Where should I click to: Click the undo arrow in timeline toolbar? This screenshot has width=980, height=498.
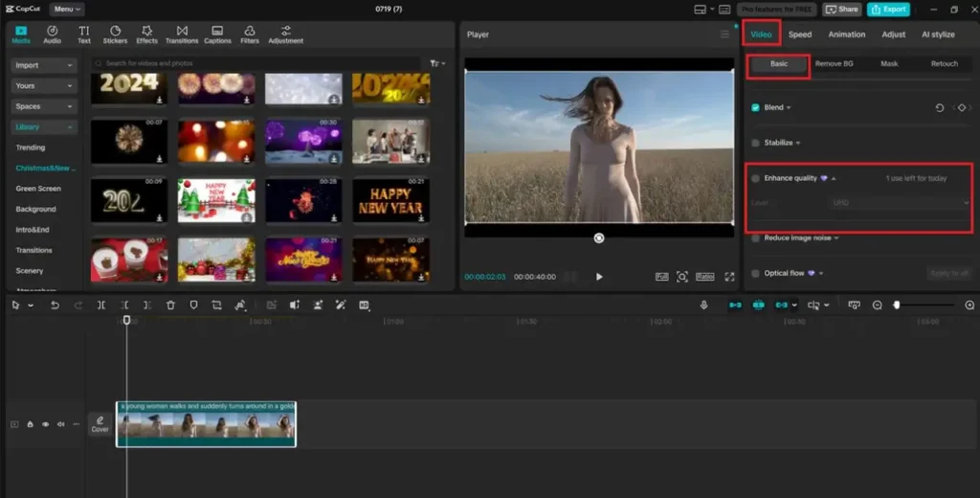pyautogui.click(x=55, y=305)
